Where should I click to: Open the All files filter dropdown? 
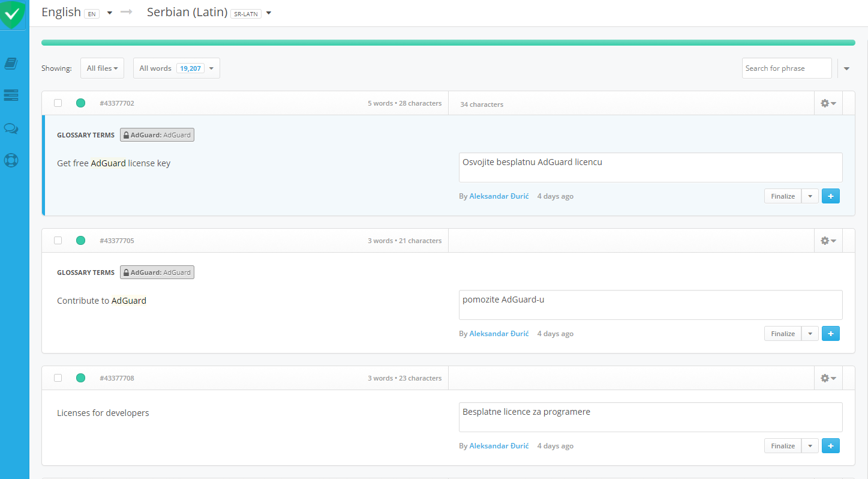click(x=102, y=68)
